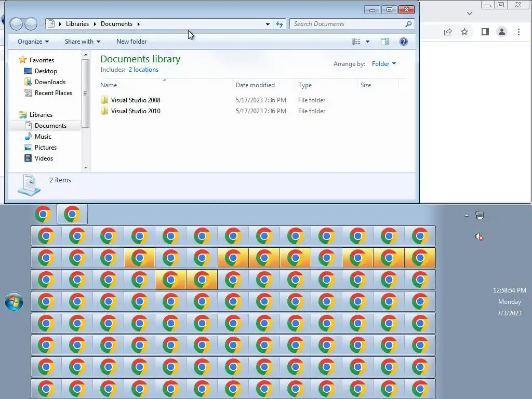Open three-dot menu in Chrome window

coord(518,32)
